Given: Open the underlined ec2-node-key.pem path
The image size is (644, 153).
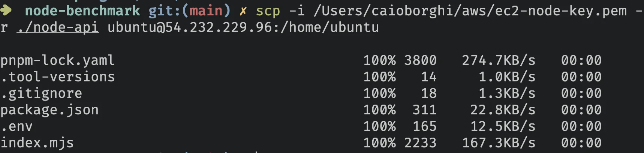Looking at the screenshot, I should point(470,11).
